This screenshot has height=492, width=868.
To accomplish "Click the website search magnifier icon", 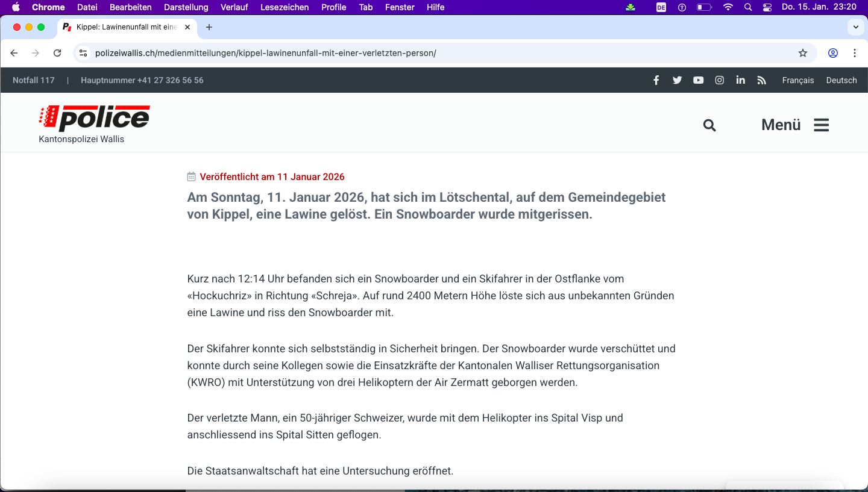I will pyautogui.click(x=709, y=125).
